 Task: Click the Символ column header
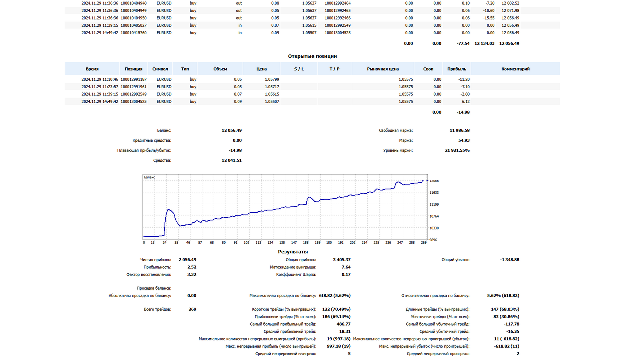(x=160, y=69)
